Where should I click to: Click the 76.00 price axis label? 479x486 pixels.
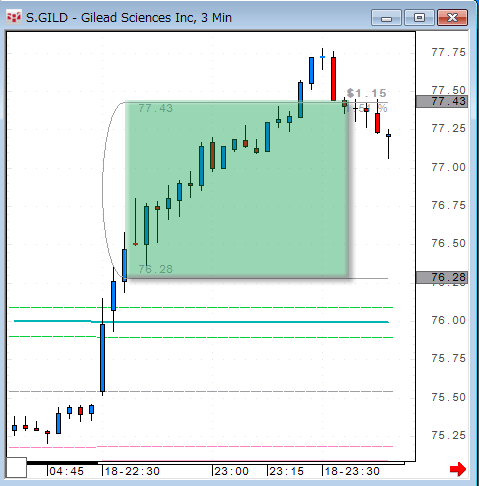coord(448,320)
